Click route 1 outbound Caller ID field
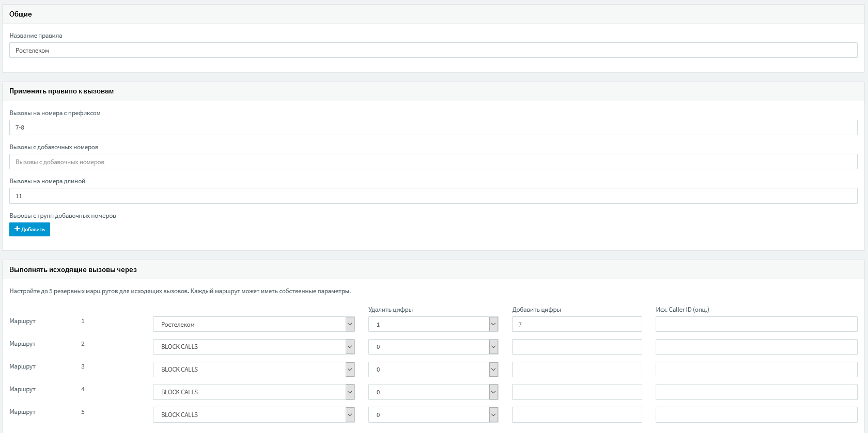The height and width of the screenshot is (433, 868). 756,324
